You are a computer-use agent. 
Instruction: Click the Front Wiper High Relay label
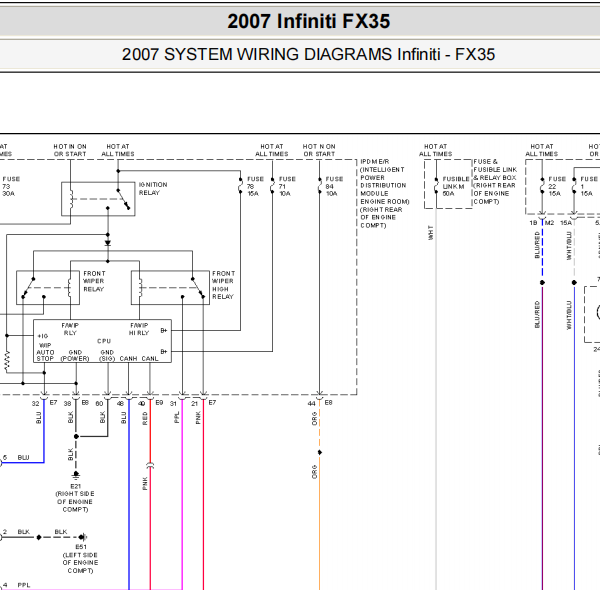(x=223, y=285)
